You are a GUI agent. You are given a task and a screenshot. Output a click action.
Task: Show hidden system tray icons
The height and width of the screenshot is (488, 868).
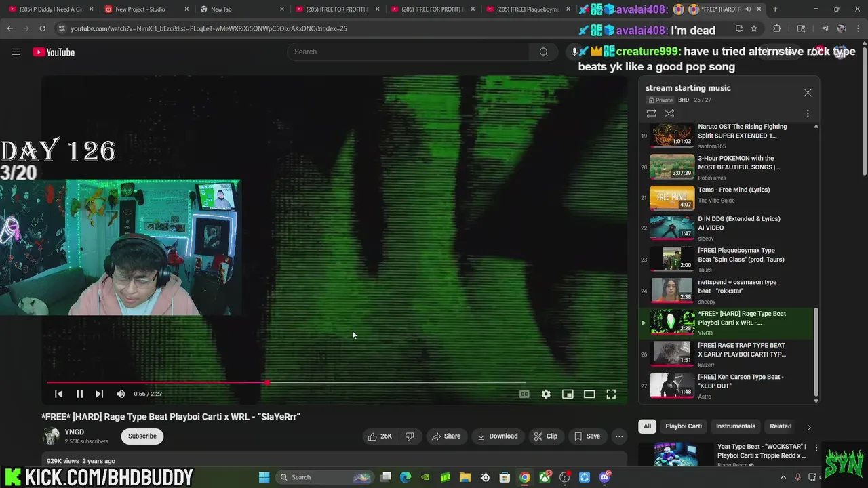coord(783,477)
